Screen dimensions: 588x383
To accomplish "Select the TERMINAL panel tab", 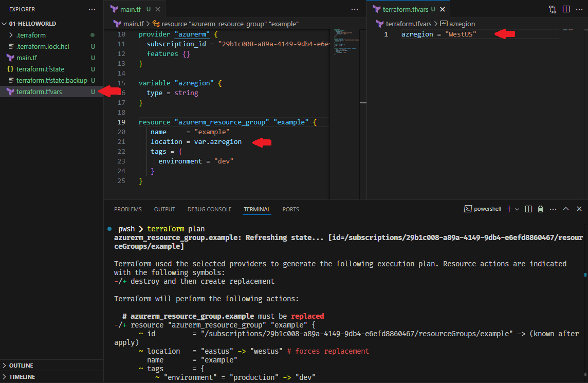I will pyautogui.click(x=257, y=209).
